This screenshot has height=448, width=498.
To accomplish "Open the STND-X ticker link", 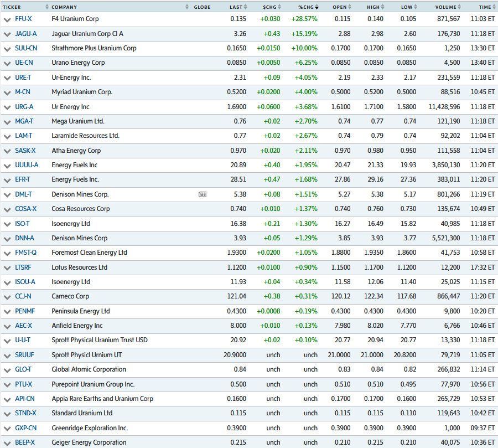I will [x=25, y=413].
